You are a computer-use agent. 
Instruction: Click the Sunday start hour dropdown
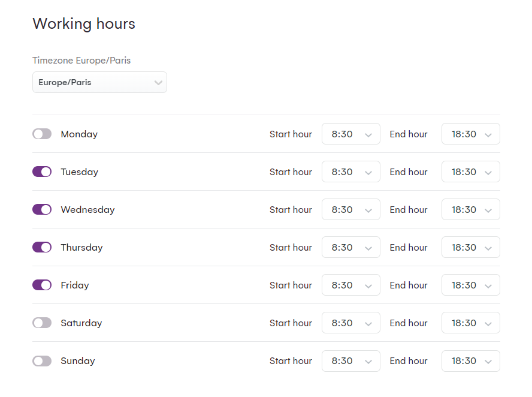(x=350, y=360)
